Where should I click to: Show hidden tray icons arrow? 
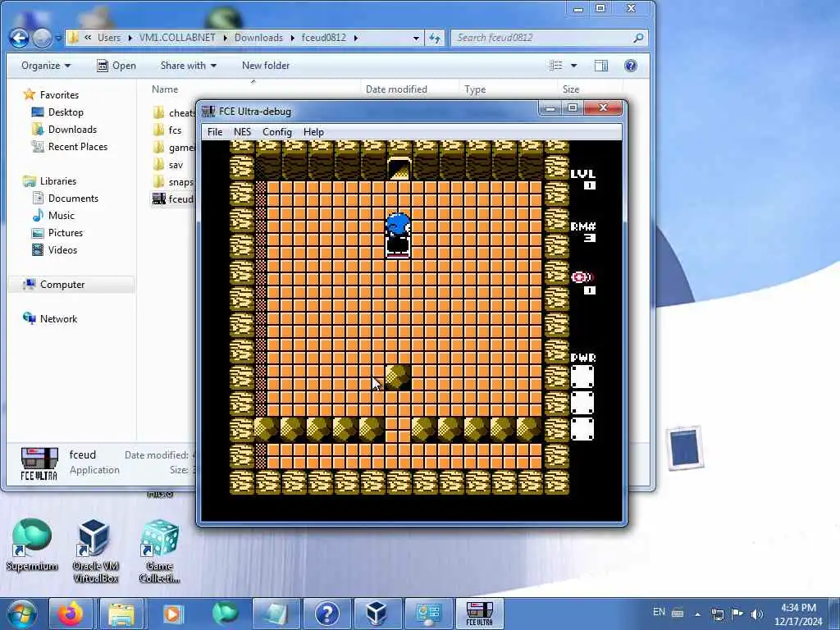[x=697, y=614]
